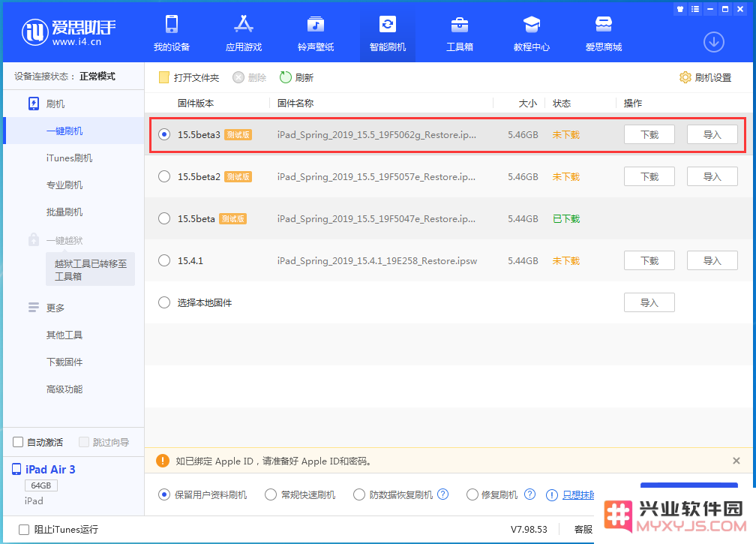
Task: Click help icon beside 防数据恢复刷机
Action: (442, 494)
